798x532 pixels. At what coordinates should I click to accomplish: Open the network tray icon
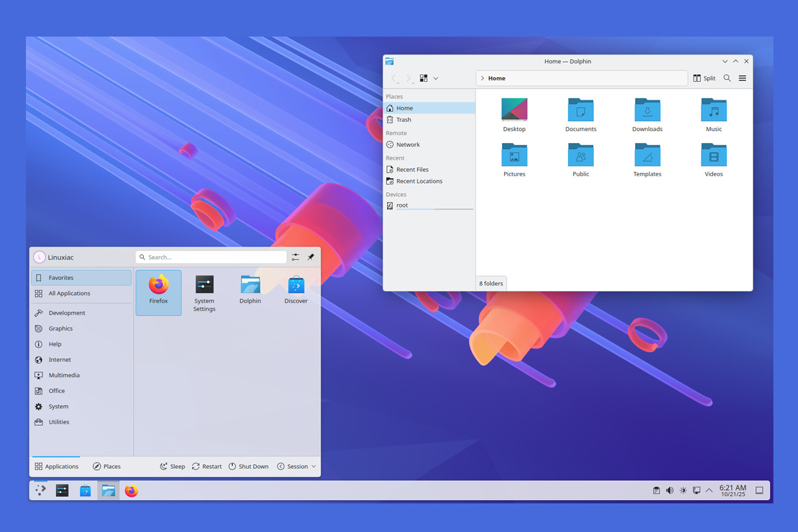tap(696, 491)
